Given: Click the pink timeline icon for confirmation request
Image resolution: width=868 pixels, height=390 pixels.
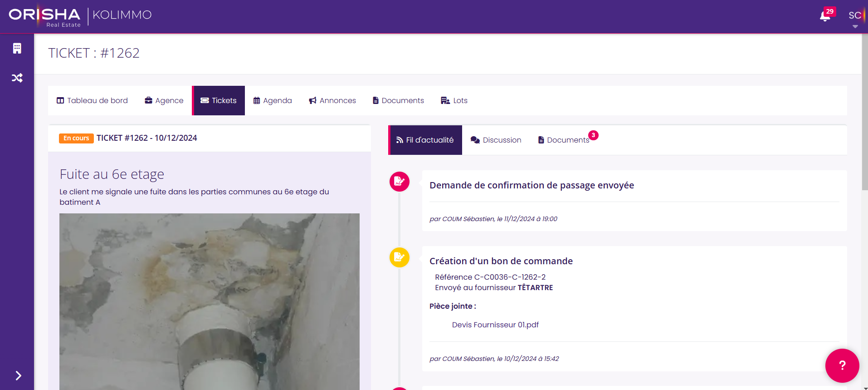Looking at the screenshot, I should 400,182.
